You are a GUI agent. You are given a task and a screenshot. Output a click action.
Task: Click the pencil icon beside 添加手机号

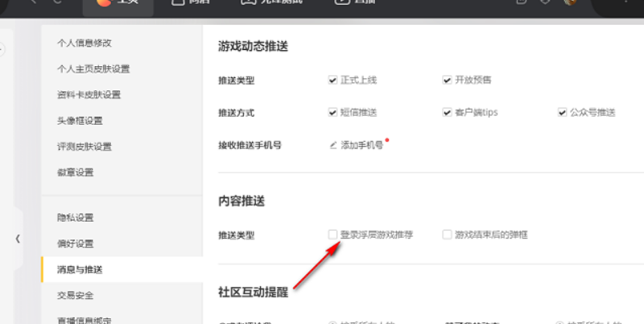click(333, 146)
